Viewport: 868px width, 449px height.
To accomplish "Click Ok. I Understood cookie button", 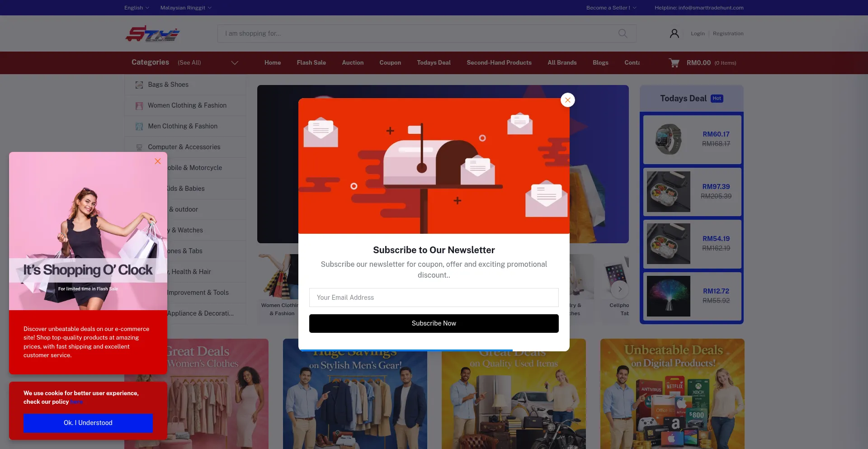I will [x=88, y=423].
